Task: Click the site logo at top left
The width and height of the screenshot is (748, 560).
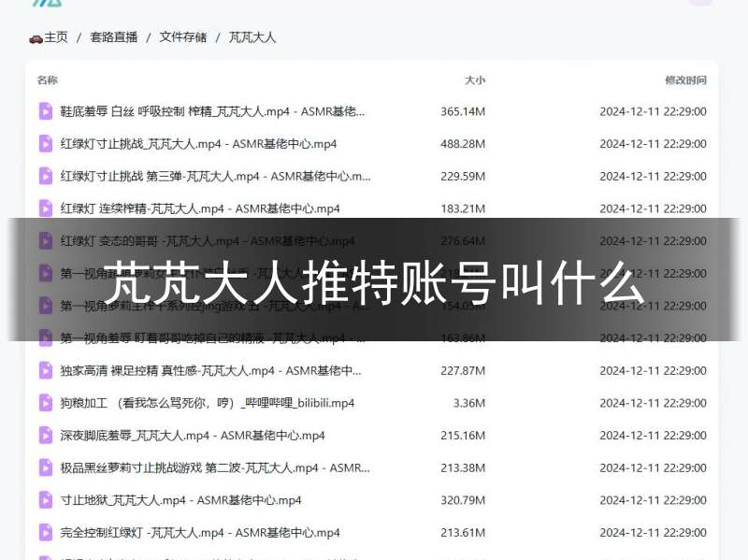Action: click(x=47, y=3)
